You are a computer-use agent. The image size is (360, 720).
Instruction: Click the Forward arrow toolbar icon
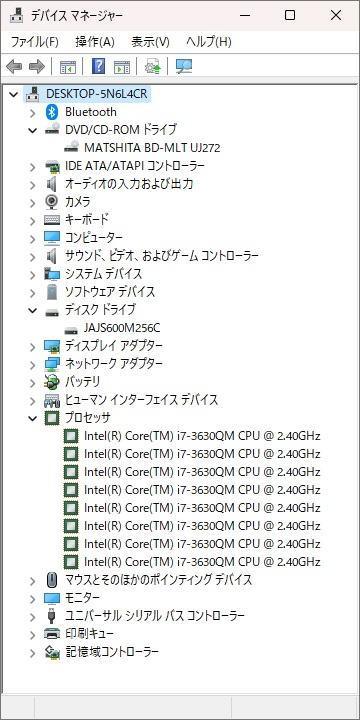[x=37, y=67]
